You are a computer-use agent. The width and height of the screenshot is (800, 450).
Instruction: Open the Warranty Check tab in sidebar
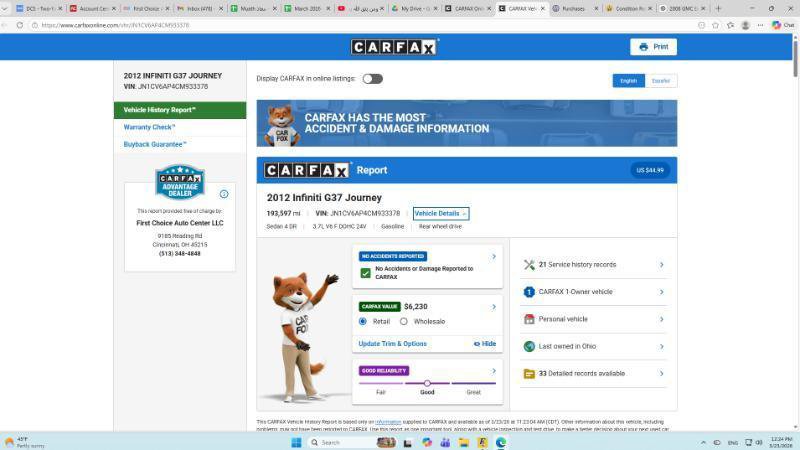[x=149, y=127]
